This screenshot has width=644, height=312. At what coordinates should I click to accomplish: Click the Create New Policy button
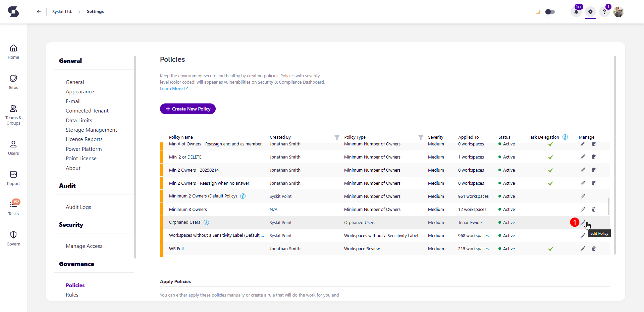[x=187, y=109]
